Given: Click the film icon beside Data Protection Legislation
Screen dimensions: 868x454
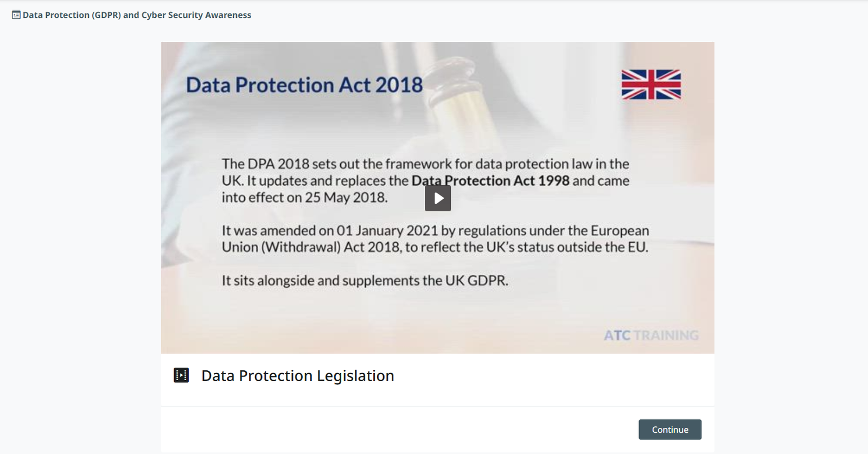Looking at the screenshot, I should click(181, 375).
